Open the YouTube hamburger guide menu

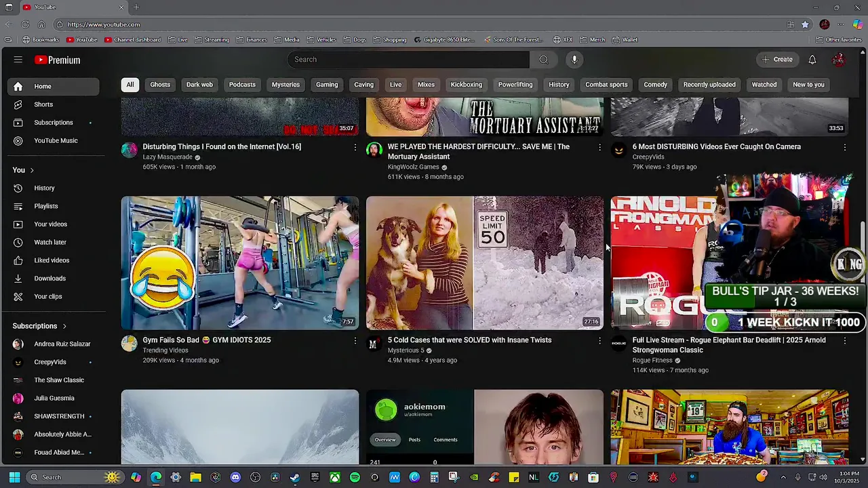click(x=18, y=60)
